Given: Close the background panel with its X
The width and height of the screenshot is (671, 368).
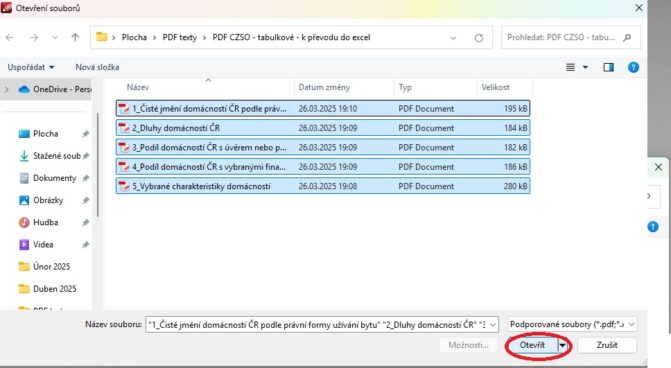Looking at the screenshot, I should pos(658,167).
